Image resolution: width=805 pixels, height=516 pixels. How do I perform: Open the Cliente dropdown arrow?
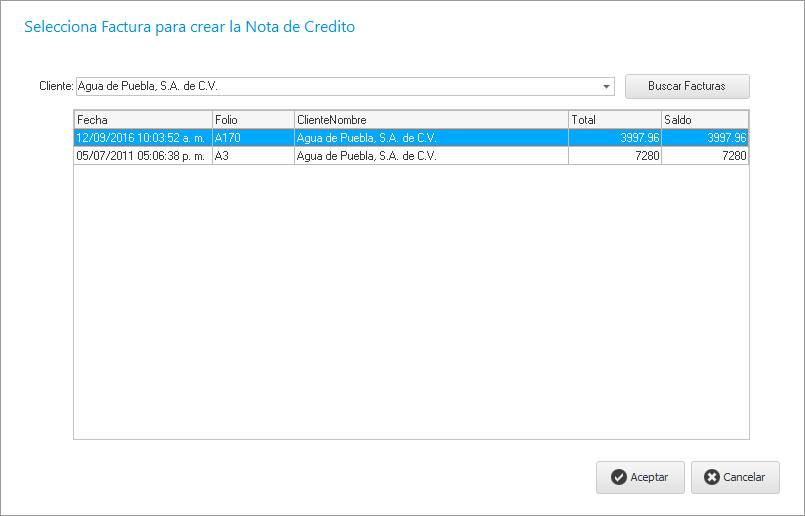click(x=606, y=87)
